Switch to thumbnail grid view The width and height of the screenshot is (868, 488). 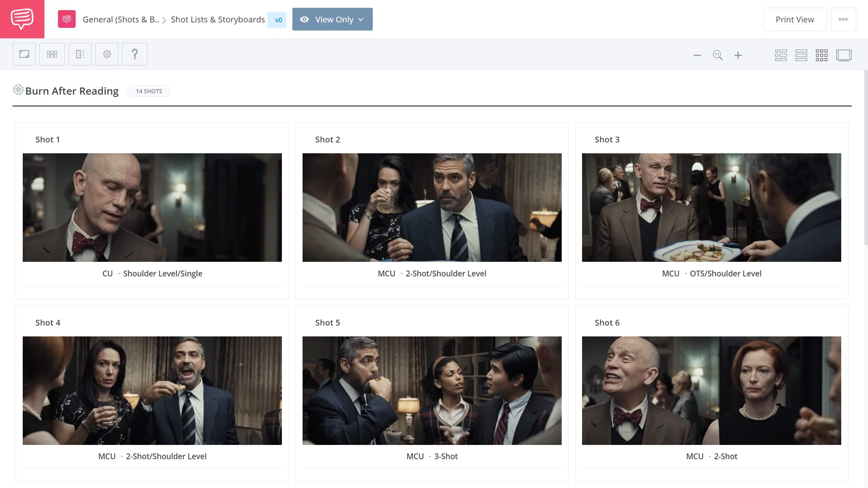(822, 55)
